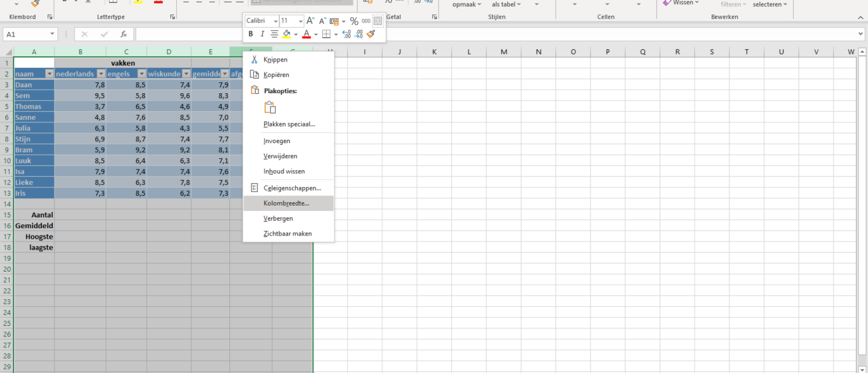Open the Calibri font name dropdown
Screen dimensions: 868x373
pos(276,21)
